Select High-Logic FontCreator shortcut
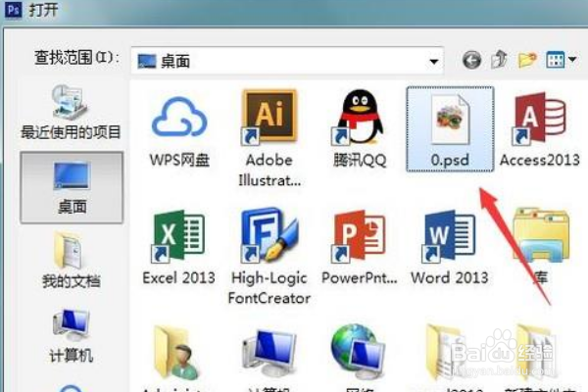The image size is (588, 392). 269,256
